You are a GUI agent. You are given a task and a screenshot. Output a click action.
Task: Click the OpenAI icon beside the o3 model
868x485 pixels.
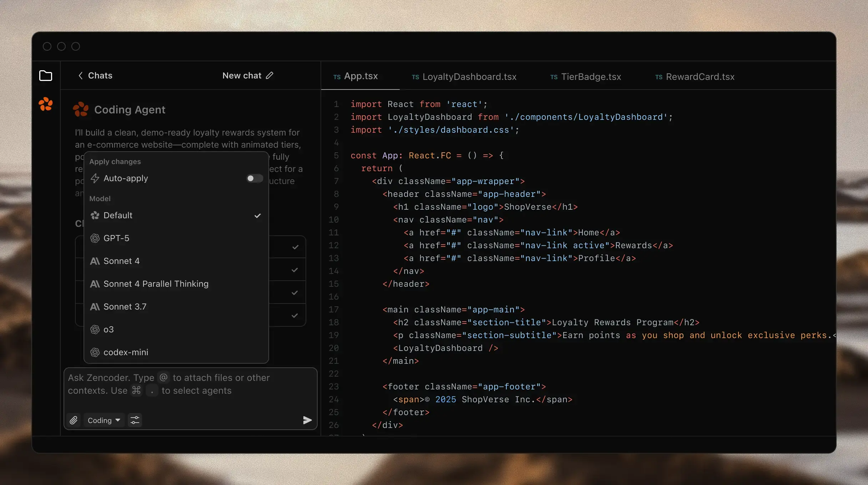point(95,330)
